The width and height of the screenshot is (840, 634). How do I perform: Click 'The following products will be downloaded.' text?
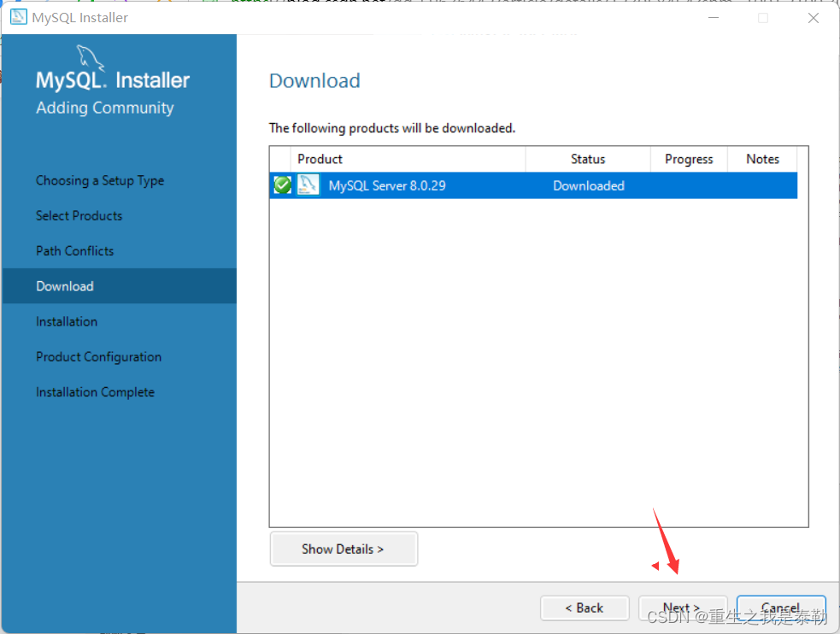pyautogui.click(x=392, y=128)
